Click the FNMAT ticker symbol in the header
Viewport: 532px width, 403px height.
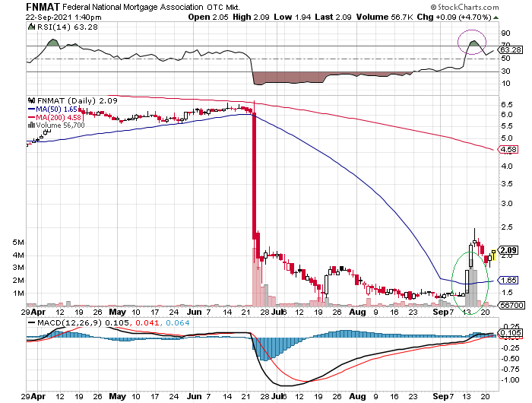coord(43,7)
